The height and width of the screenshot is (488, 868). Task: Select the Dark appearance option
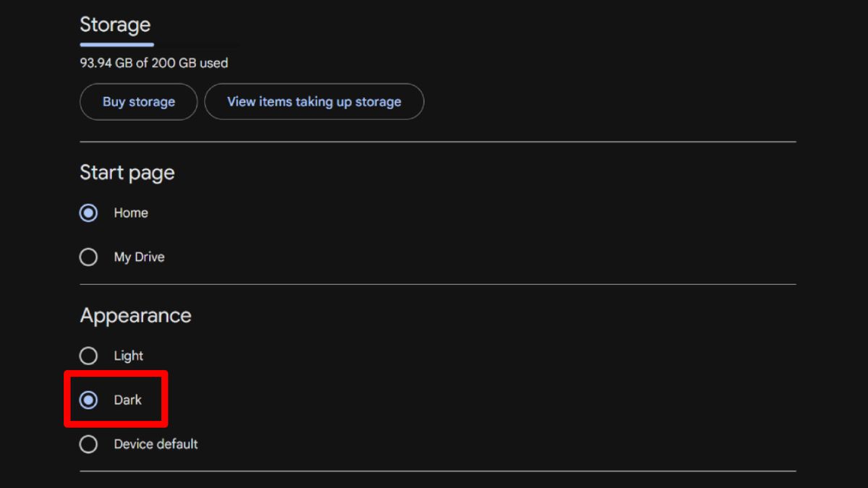(88, 398)
